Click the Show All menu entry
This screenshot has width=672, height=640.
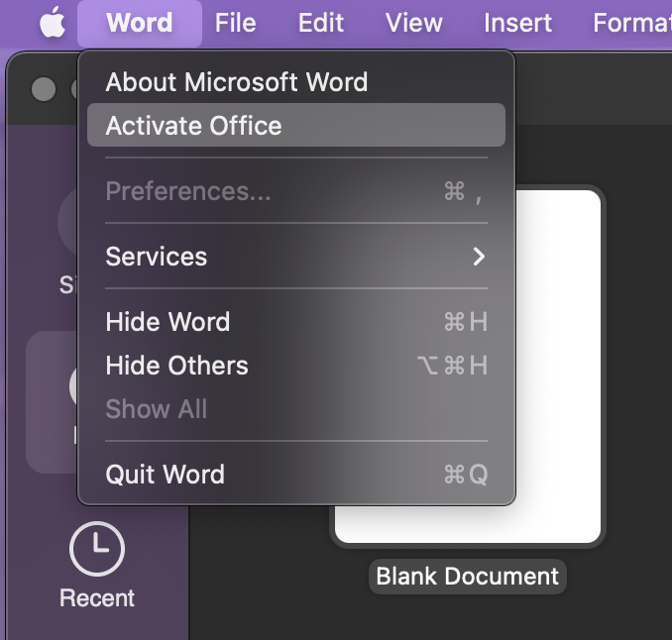[157, 409]
